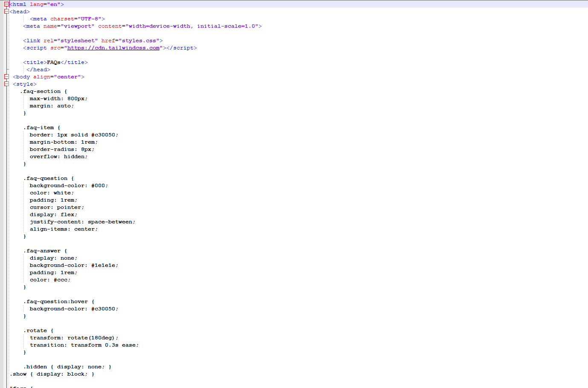Click the FAQs title text
This screenshot has height=388, width=588.
(x=54, y=62)
